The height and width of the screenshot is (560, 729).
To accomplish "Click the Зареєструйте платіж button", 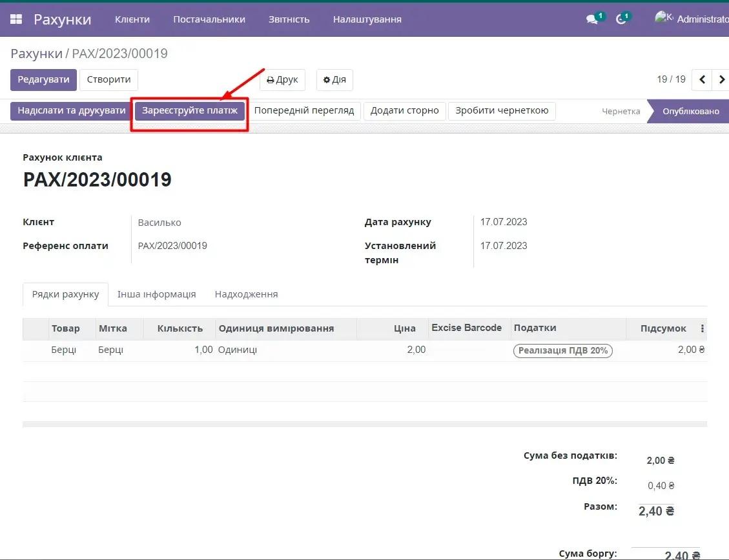I will (190, 110).
